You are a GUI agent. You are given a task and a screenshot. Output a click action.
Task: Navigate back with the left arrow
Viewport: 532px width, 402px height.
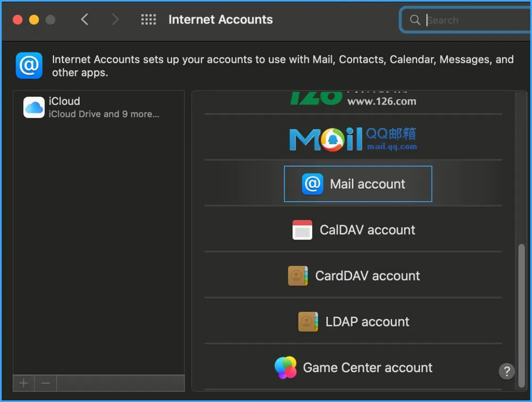(85, 19)
